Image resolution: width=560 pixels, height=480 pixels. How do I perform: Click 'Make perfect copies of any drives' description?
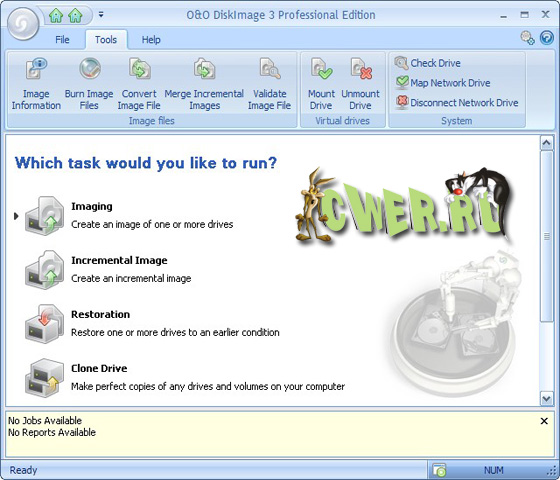coord(208,386)
